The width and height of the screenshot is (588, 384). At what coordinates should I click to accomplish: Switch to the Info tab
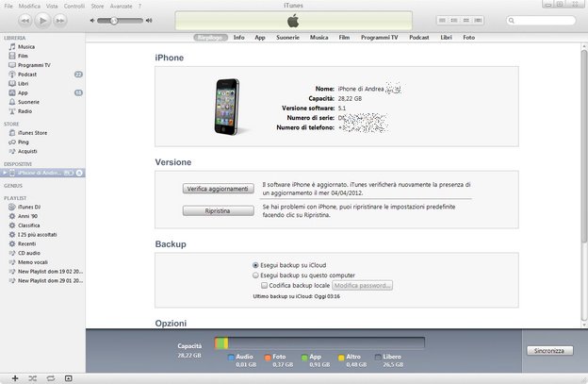(239, 38)
